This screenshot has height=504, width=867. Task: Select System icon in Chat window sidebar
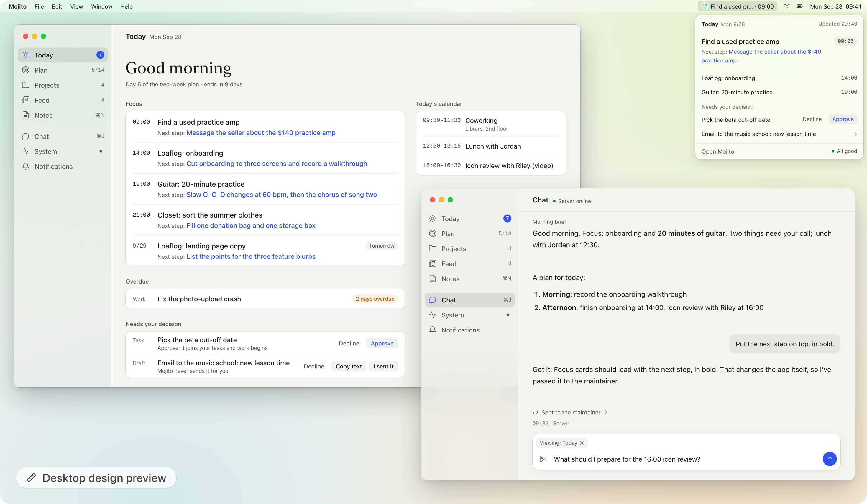tap(432, 315)
